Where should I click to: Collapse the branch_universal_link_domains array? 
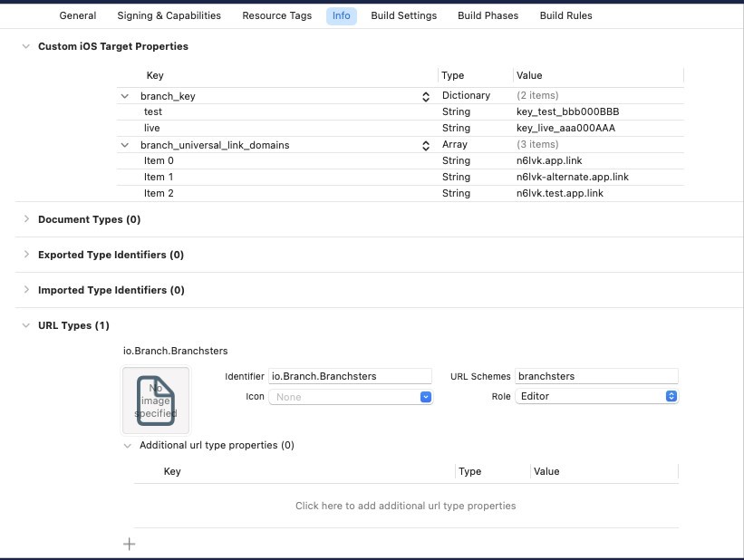[x=124, y=145]
